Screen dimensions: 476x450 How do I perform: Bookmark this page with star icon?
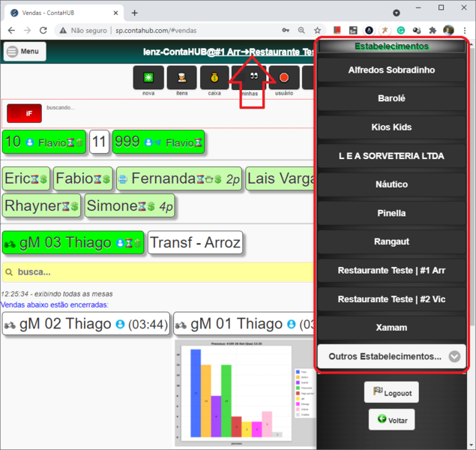(317, 30)
